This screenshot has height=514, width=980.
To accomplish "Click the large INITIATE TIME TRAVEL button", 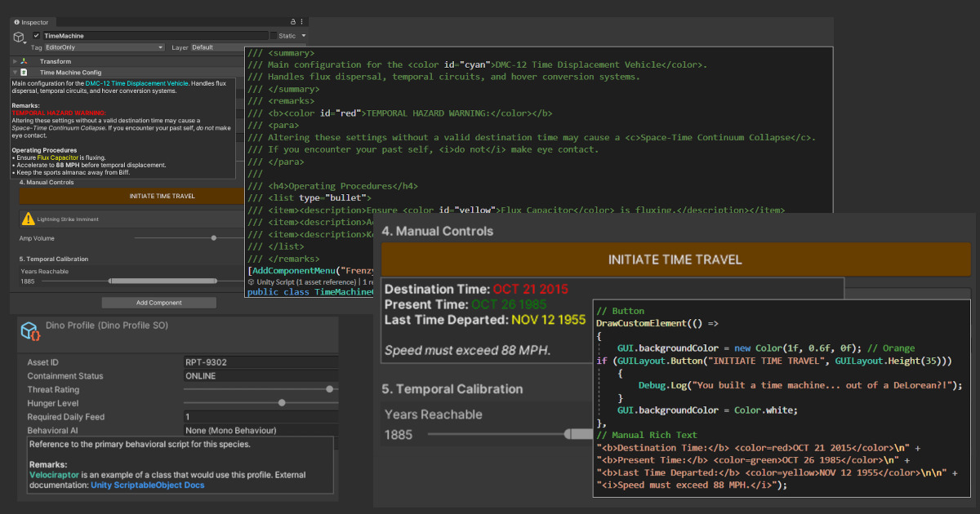I will 675,259.
